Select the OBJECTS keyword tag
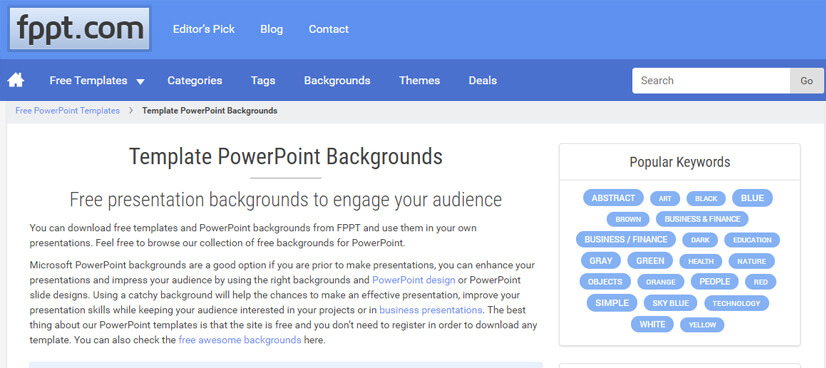The image size is (826, 368). (605, 282)
